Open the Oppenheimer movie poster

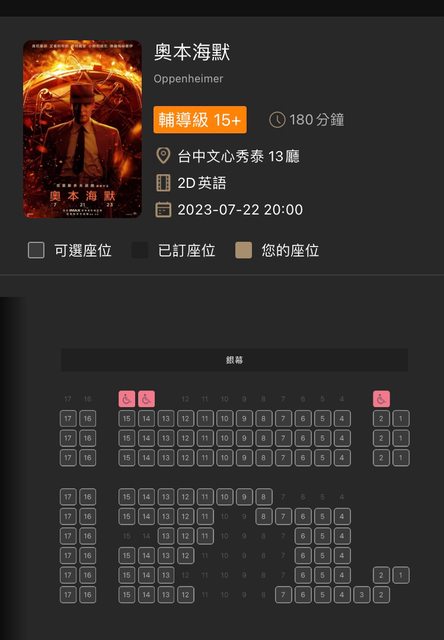pyautogui.click(x=82, y=129)
